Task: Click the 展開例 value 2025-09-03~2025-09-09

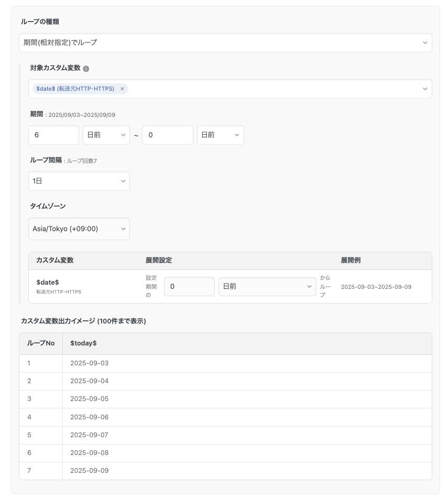Action: click(x=376, y=287)
